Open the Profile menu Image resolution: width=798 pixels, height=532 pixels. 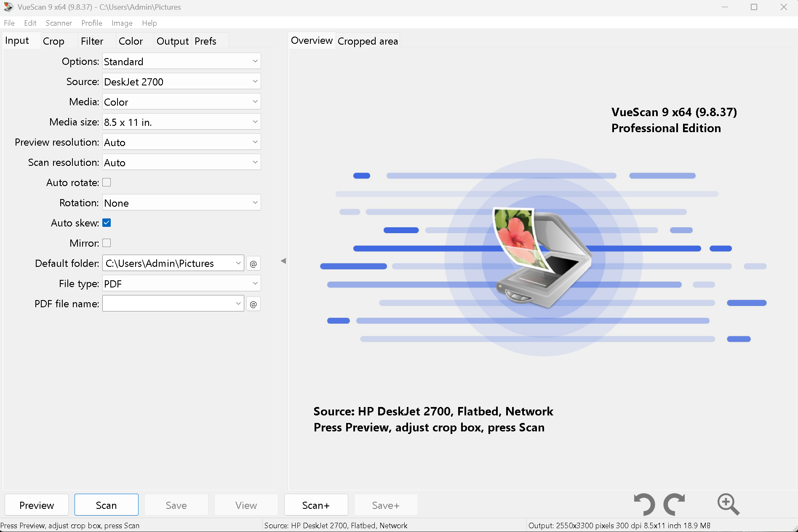(92, 23)
